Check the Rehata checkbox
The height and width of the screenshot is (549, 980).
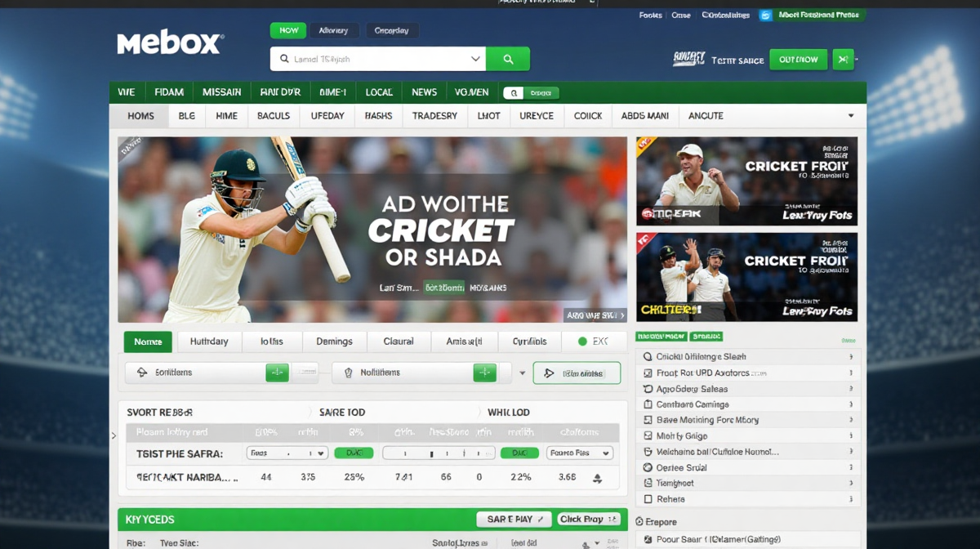pyautogui.click(x=648, y=498)
